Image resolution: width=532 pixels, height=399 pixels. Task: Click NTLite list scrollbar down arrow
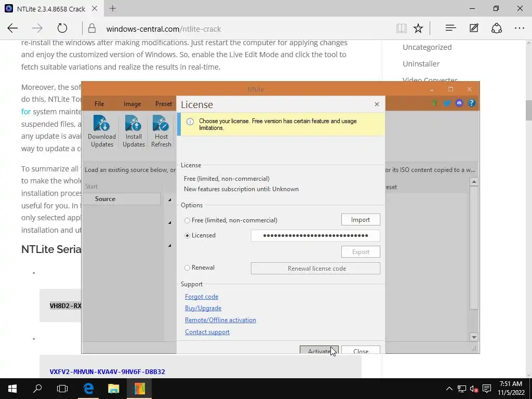[x=474, y=337]
